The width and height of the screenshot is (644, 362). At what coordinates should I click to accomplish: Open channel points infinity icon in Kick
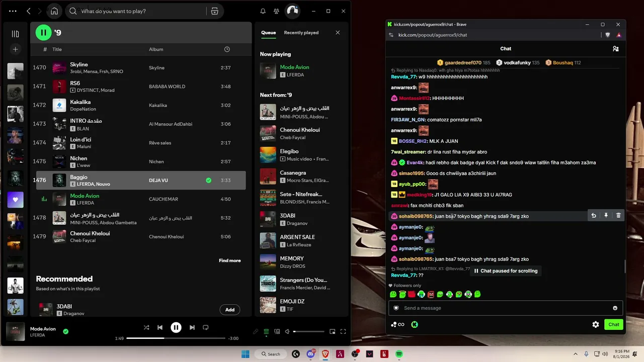coord(397,325)
